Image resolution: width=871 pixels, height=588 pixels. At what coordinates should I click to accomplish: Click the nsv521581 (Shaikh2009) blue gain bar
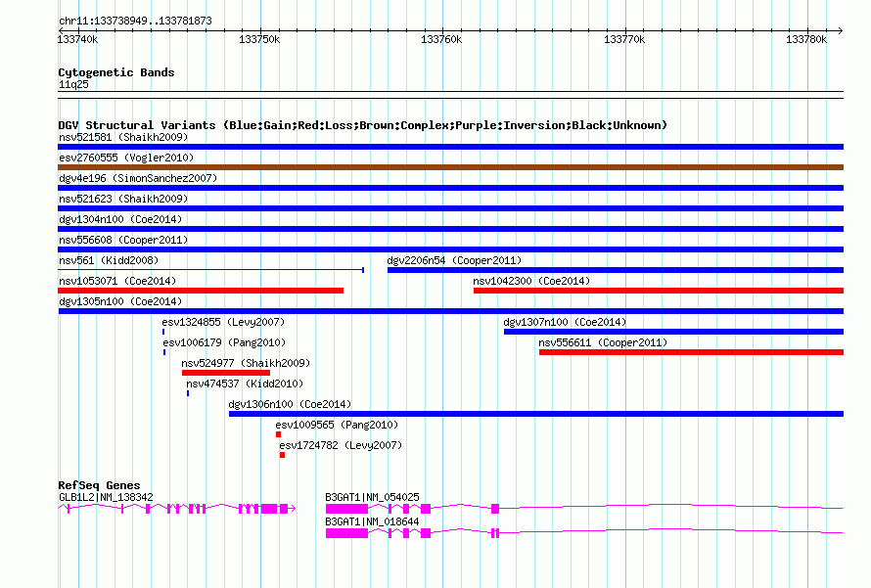450,147
